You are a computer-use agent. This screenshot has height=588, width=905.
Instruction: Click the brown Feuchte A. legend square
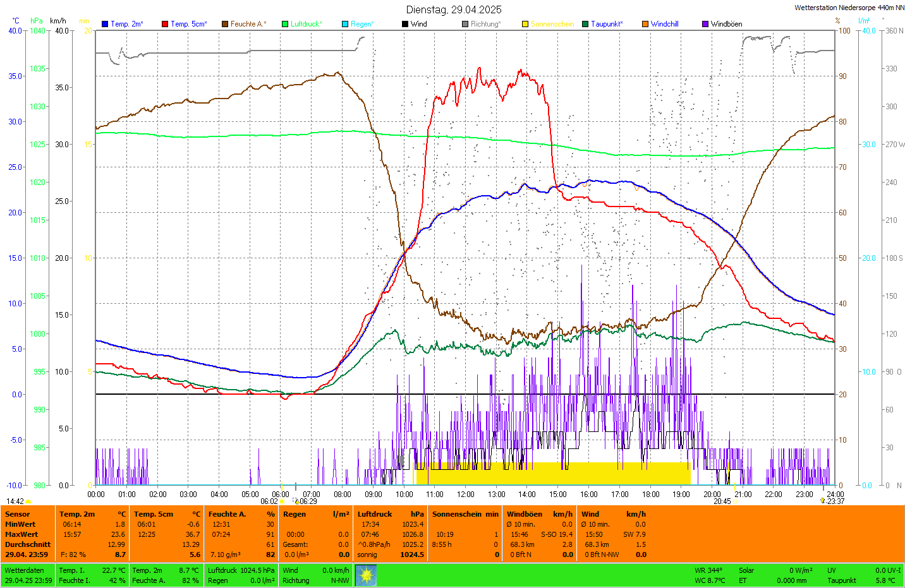pos(225,24)
